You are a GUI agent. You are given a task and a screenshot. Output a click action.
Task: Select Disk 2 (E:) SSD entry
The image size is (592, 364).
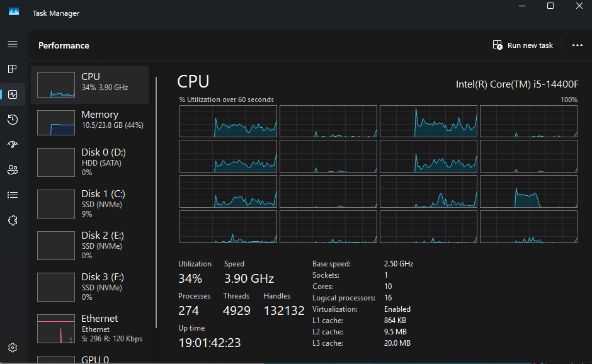[x=89, y=245]
